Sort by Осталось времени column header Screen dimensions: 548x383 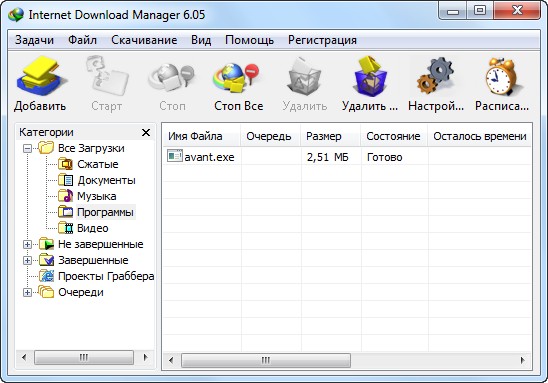coord(480,136)
